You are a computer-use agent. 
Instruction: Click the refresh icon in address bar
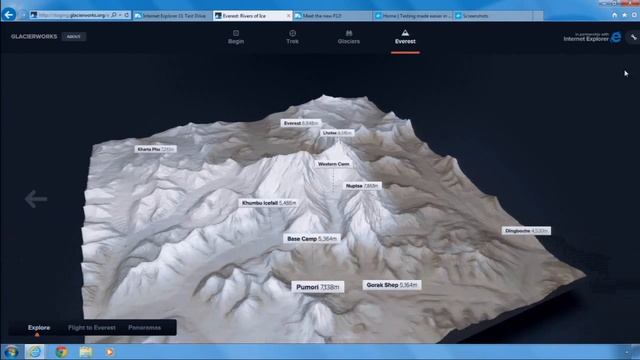[127, 15]
